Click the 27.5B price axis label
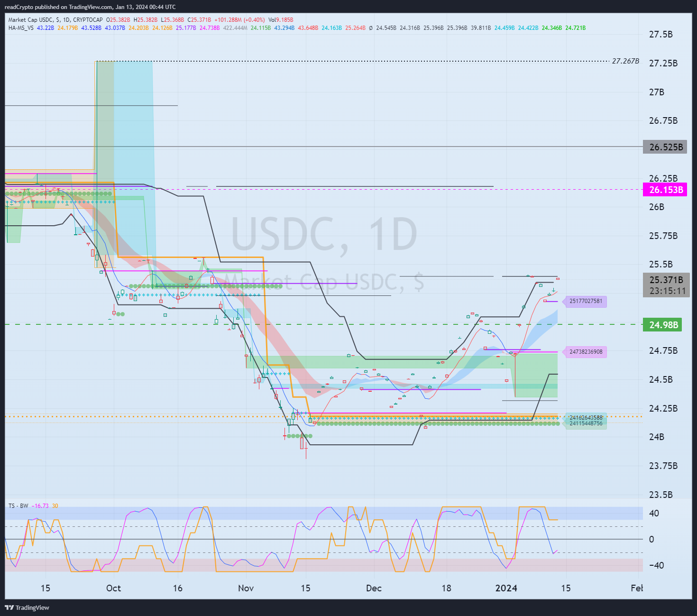Image resolution: width=697 pixels, height=616 pixels. (661, 35)
